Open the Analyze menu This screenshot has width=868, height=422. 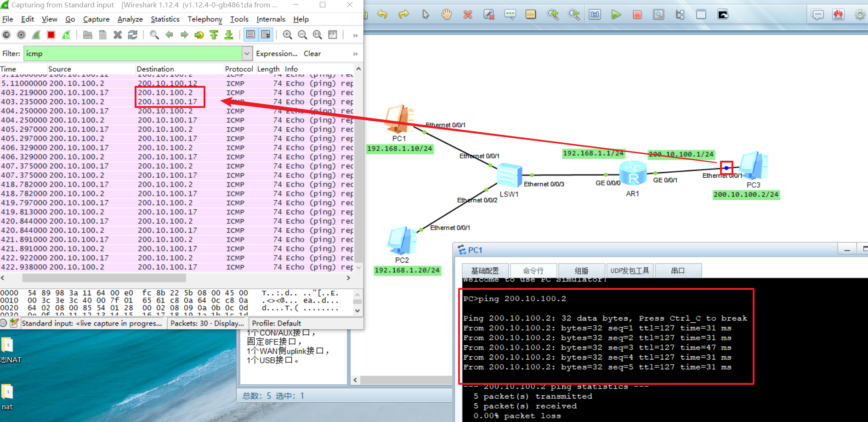point(130,19)
